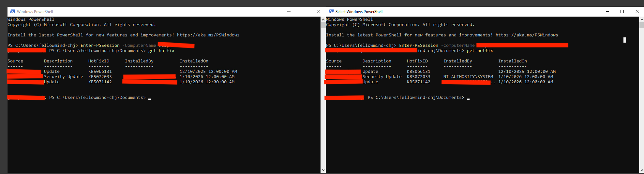Image resolution: width=644 pixels, height=174 pixels.
Task: Click the InstalledOn column header in the right window
Action: pyautogui.click(x=512, y=61)
